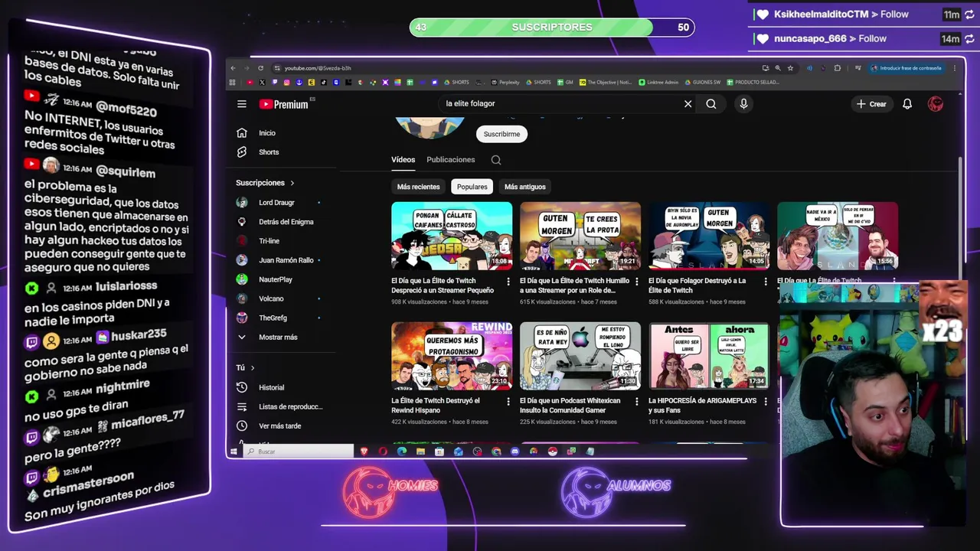Screen dimensions: 980x551
Task: Filter by Más recientes
Action: (x=418, y=187)
